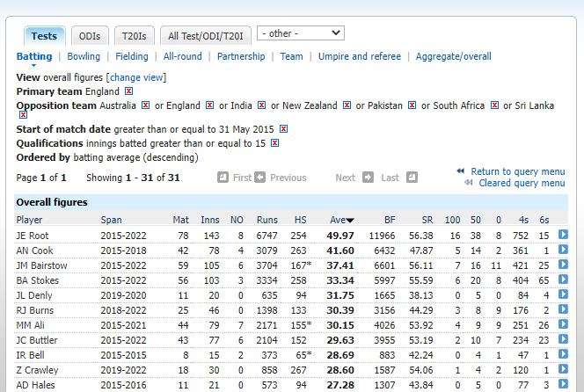Remove the Primary team England filter

pos(129,91)
